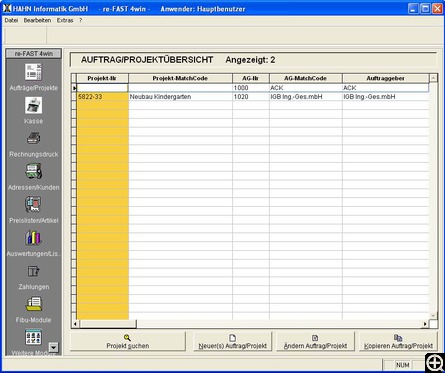Click the row selector arrow of first row
Viewport: 445px width, 373px height.
[74, 88]
